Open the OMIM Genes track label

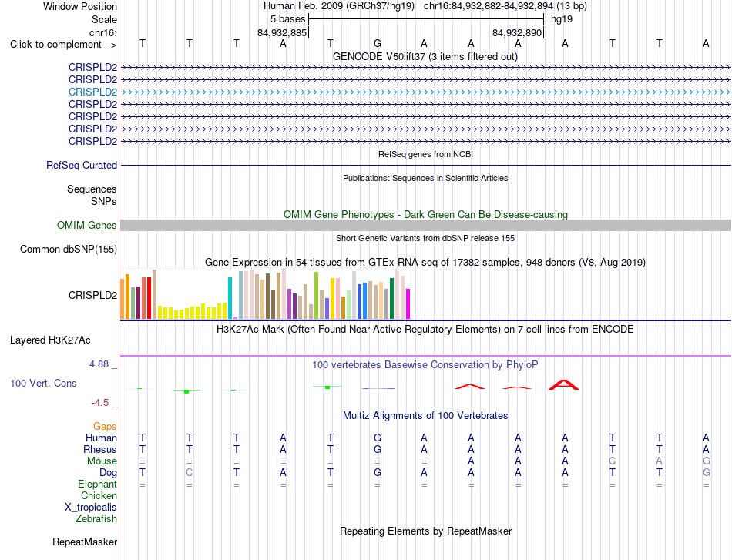[x=86, y=226]
